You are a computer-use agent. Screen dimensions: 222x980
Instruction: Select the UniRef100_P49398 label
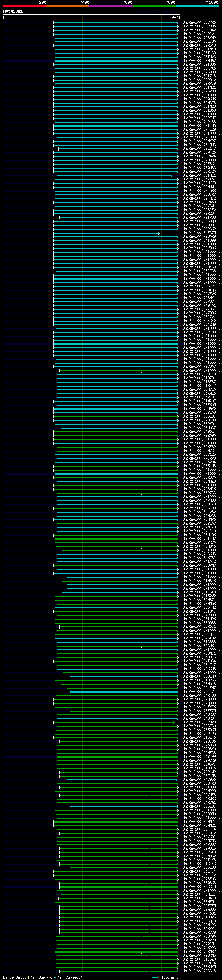tap(199, 160)
